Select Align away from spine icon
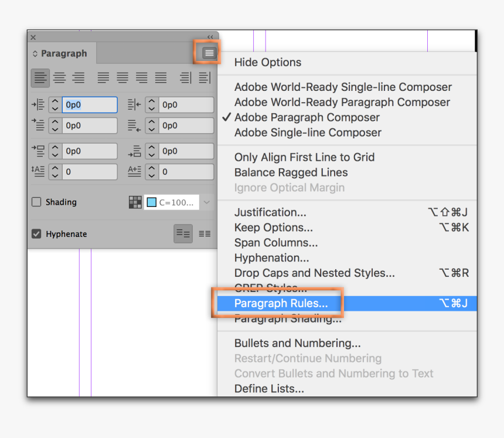The image size is (504, 438). tap(205, 78)
